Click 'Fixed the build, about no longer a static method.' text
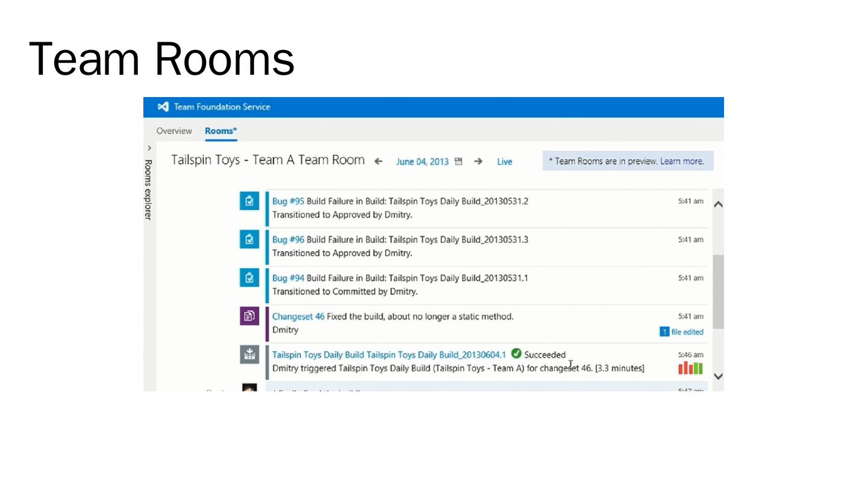Viewport: 868px width, 489px height. 420,317
